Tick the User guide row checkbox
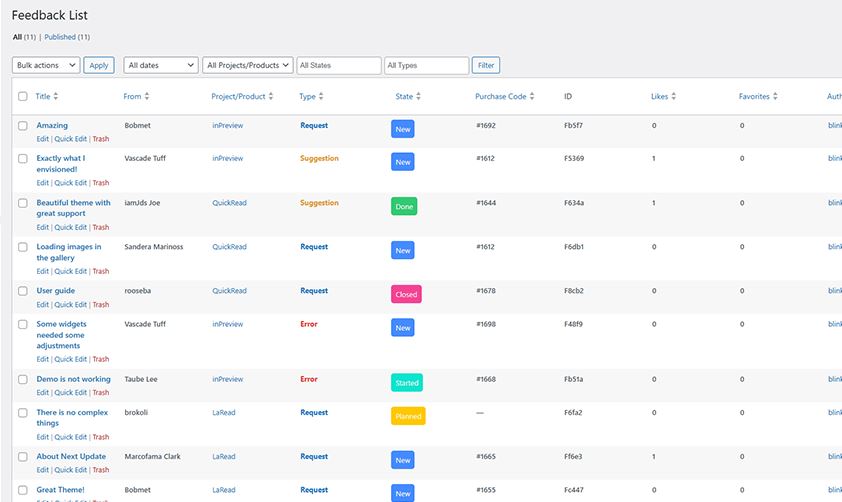 point(23,291)
